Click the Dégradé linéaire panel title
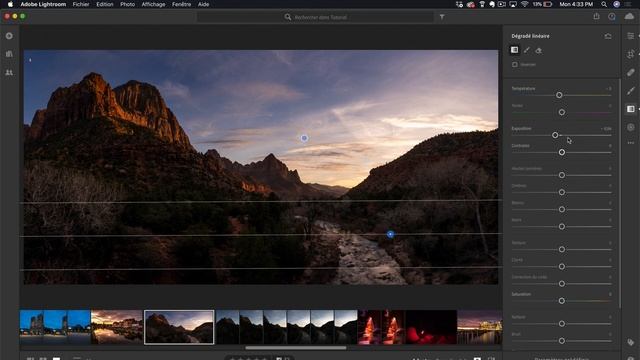Viewport: 640px width, 360px height. 530,36
